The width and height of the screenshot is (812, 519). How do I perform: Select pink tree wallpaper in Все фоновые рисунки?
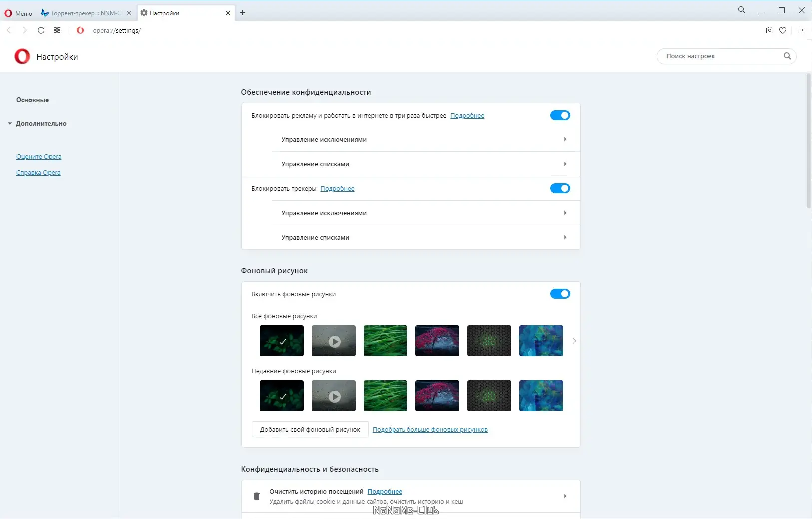(x=437, y=341)
